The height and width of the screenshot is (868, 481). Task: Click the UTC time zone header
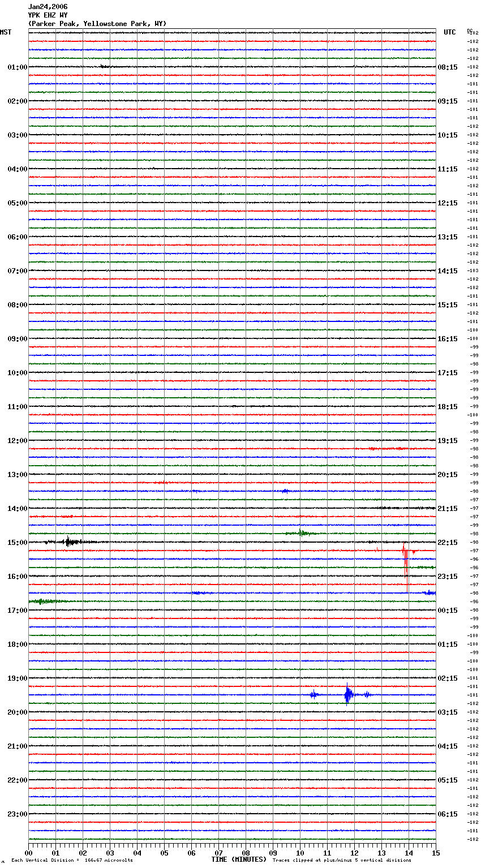pyautogui.click(x=450, y=32)
